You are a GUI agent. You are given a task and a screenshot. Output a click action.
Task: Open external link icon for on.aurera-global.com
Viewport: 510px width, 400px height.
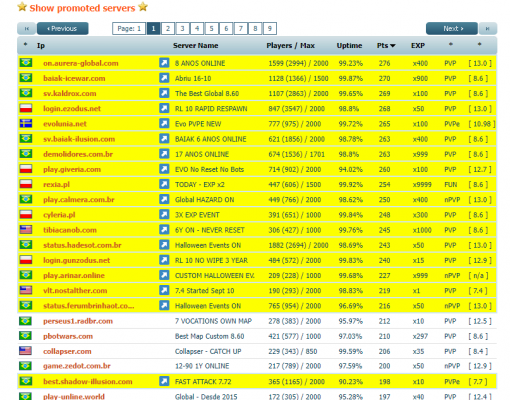coord(164,63)
